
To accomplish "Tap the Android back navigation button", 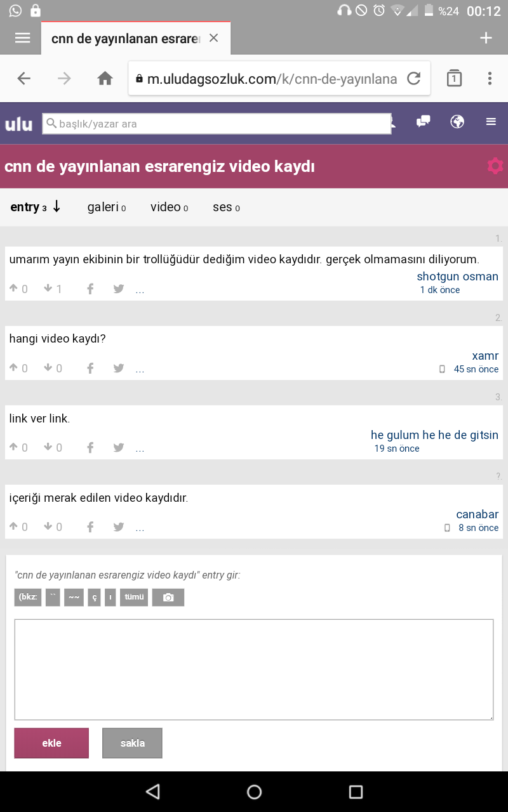I will click(152, 792).
